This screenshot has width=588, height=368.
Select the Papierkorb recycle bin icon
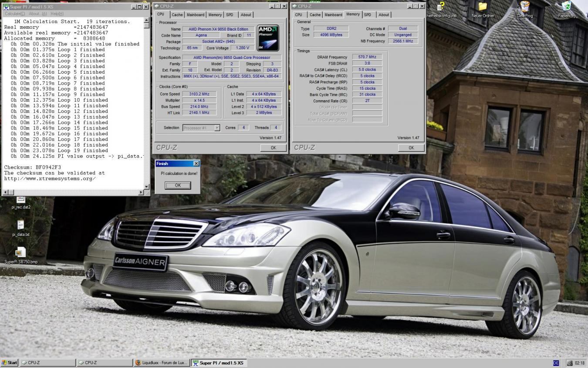(567, 10)
